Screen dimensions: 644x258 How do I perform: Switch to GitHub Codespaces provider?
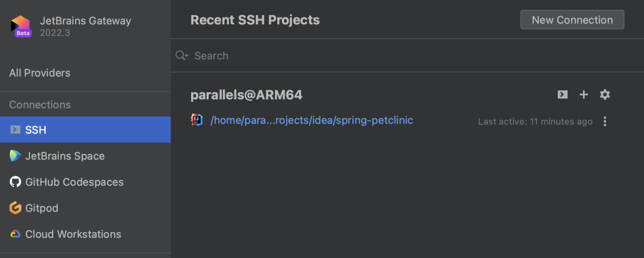click(74, 182)
